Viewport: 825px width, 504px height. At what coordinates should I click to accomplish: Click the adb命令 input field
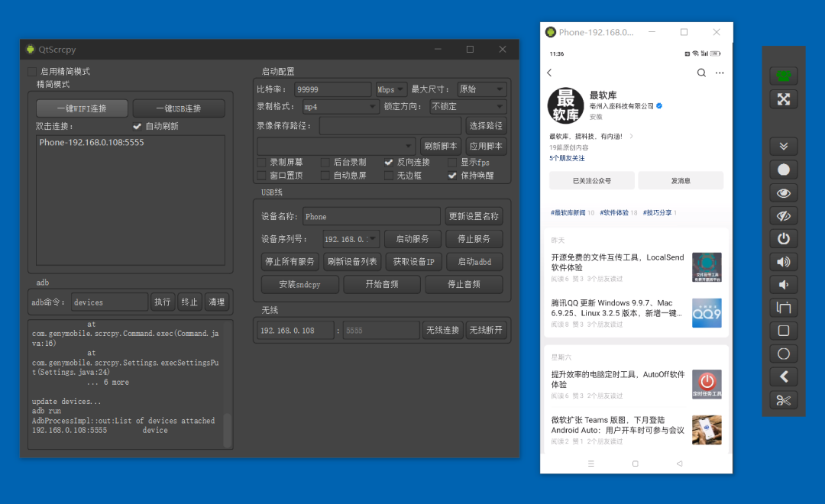[x=109, y=302]
